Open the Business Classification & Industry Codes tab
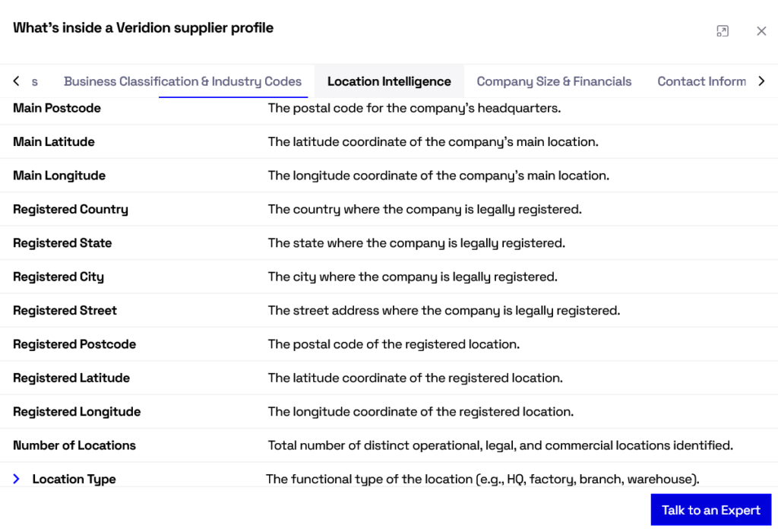Image resolution: width=778 pixels, height=532 pixels. (x=182, y=81)
